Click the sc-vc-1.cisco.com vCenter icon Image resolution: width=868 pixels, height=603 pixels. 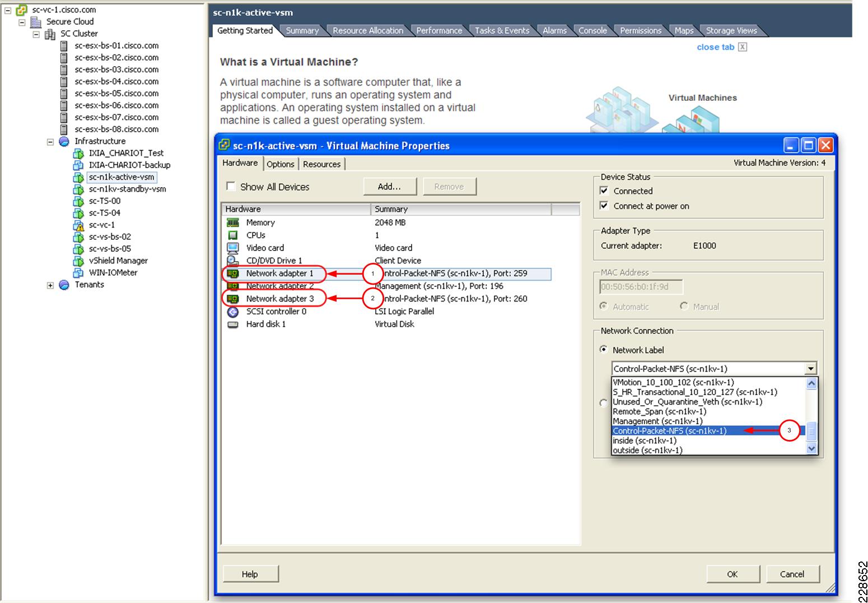click(22, 10)
